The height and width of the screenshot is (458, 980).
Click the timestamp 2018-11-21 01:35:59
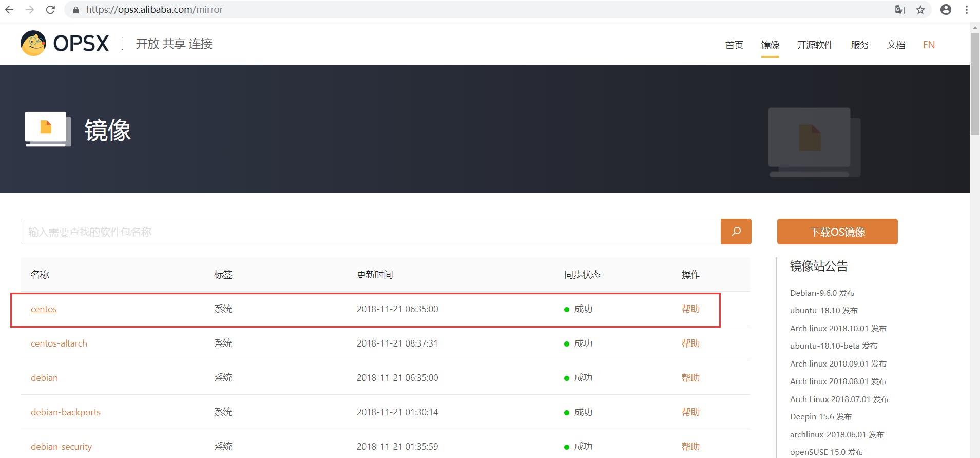pyautogui.click(x=397, y=447)
